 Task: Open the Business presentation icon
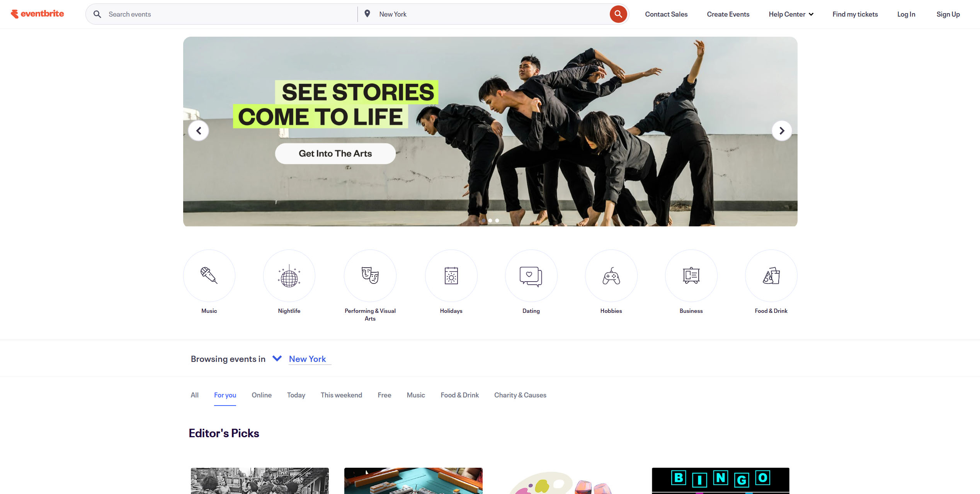point(691,276)
